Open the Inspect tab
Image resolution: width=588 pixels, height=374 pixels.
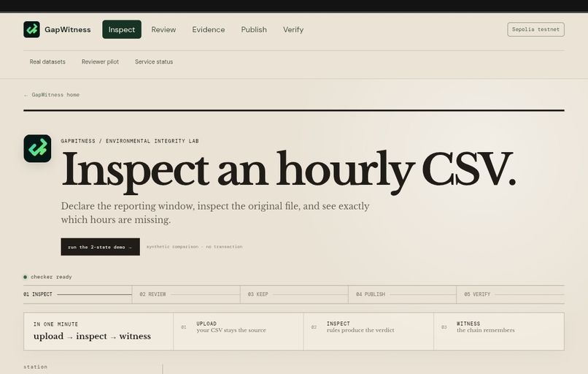point(122,29)
